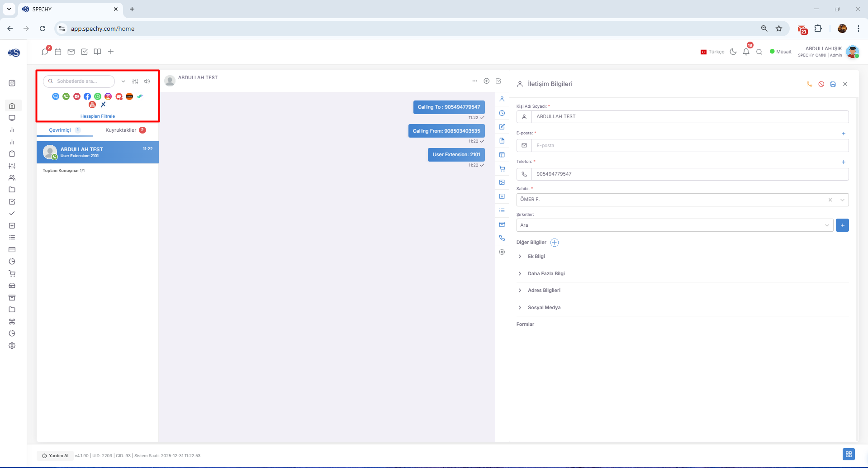Open the clipboard icon in left sidebar
The width and height of the screenshot is (868, 468).
12,154
